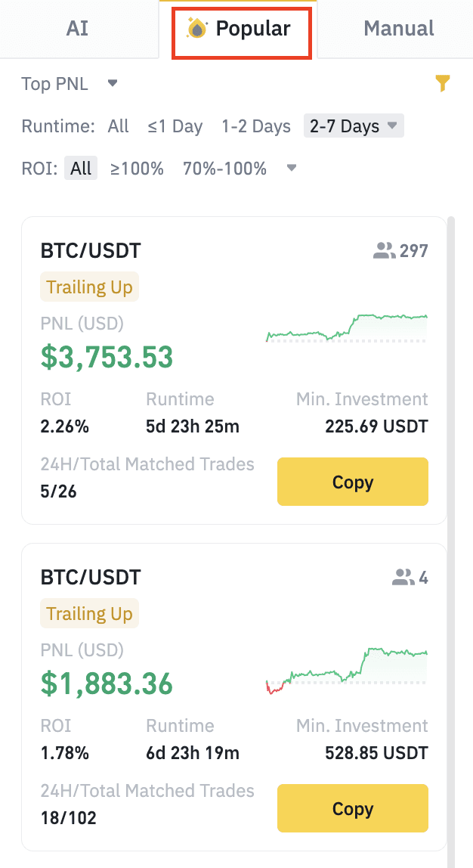Select the 1-2 Days runtime filter
The image size is (473, 868).
[x=255, y=126]
